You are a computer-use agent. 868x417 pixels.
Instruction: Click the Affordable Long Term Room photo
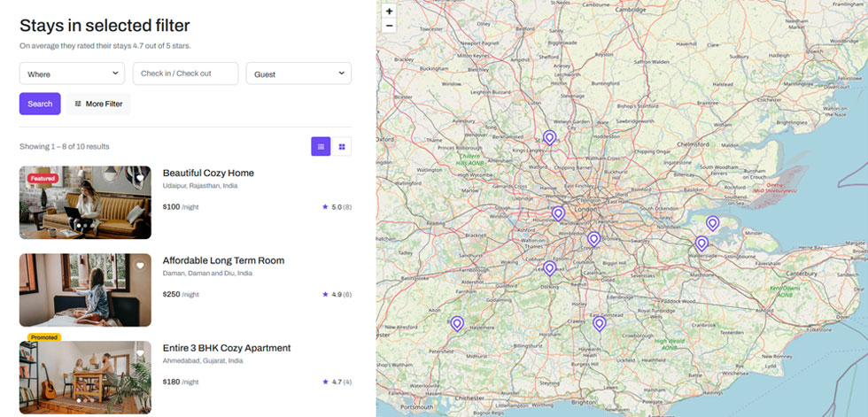[85, 290]
